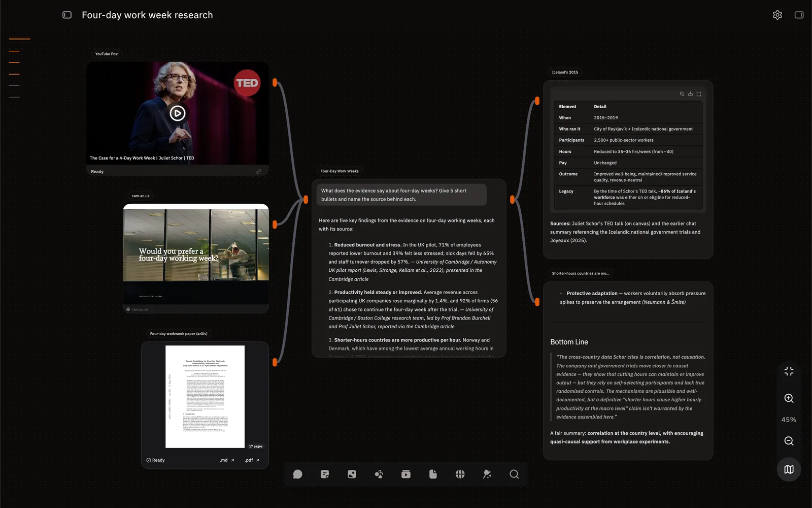Open the shapes tool in toolbar
Screen dimensions: 812x508
click(x=379, y=474)
